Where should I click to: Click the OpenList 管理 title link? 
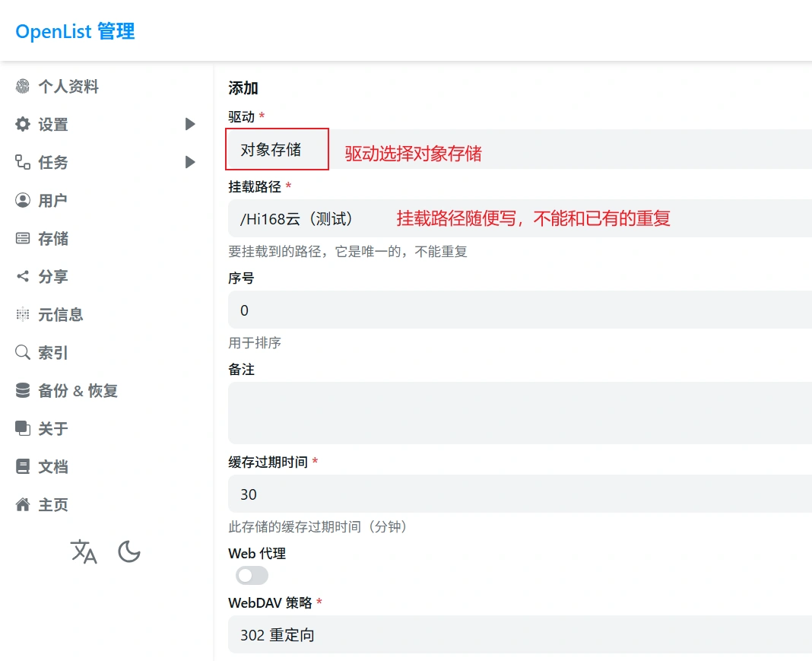[75, 32]
